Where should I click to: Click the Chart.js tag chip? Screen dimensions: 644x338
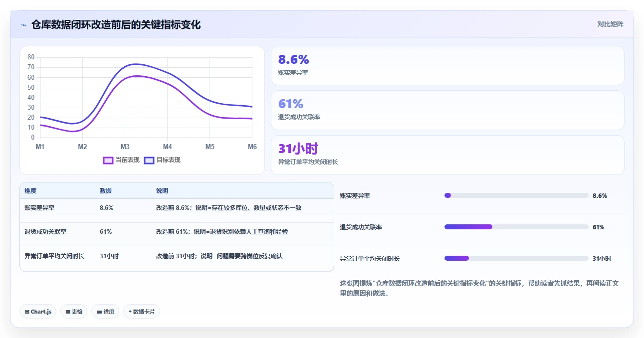tap(38, 312)
